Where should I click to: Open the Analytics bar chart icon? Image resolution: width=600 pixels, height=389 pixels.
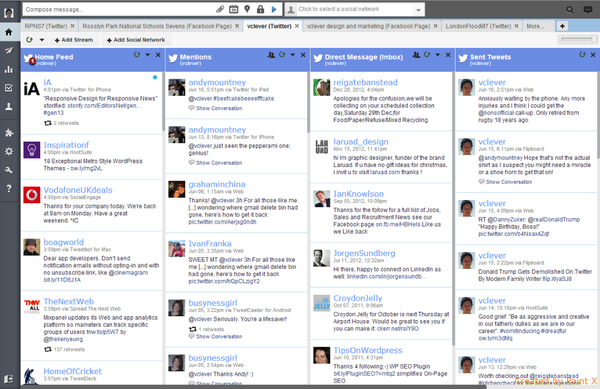coord(9,69)
